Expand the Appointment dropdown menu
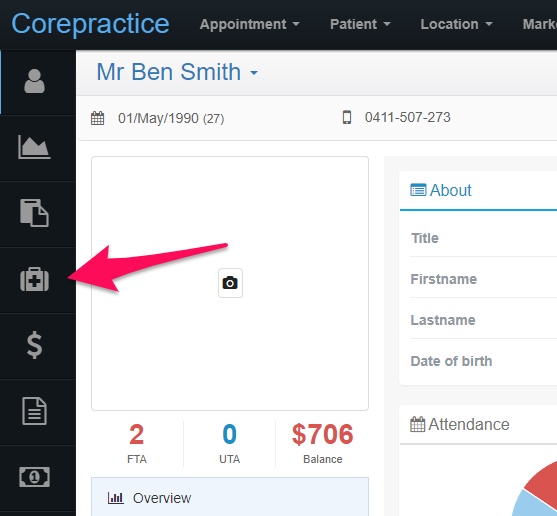557x516 pixels. (249, 24)
